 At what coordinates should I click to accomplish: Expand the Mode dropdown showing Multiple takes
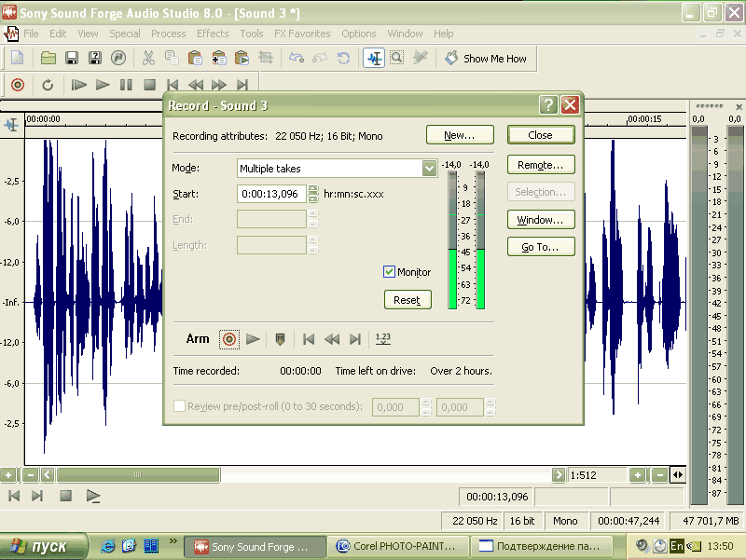click(429, 169)
